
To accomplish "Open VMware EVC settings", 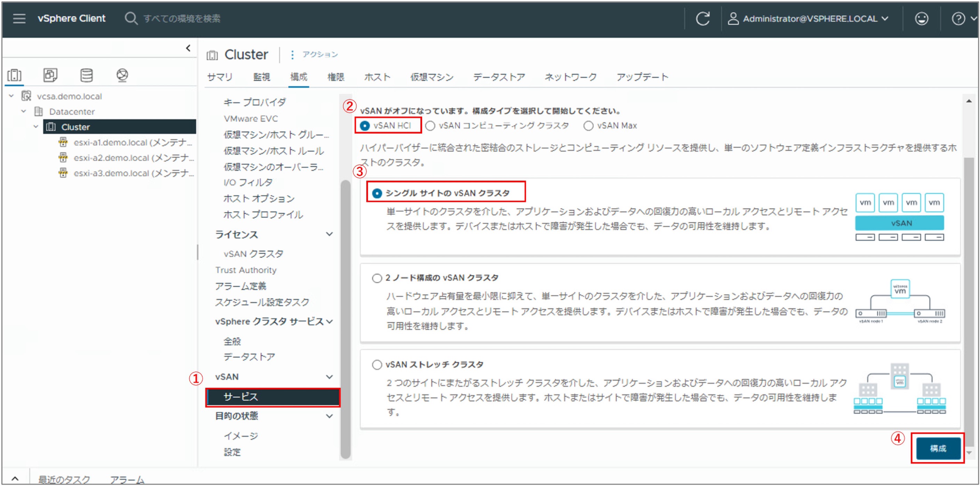I will point(251,119).
